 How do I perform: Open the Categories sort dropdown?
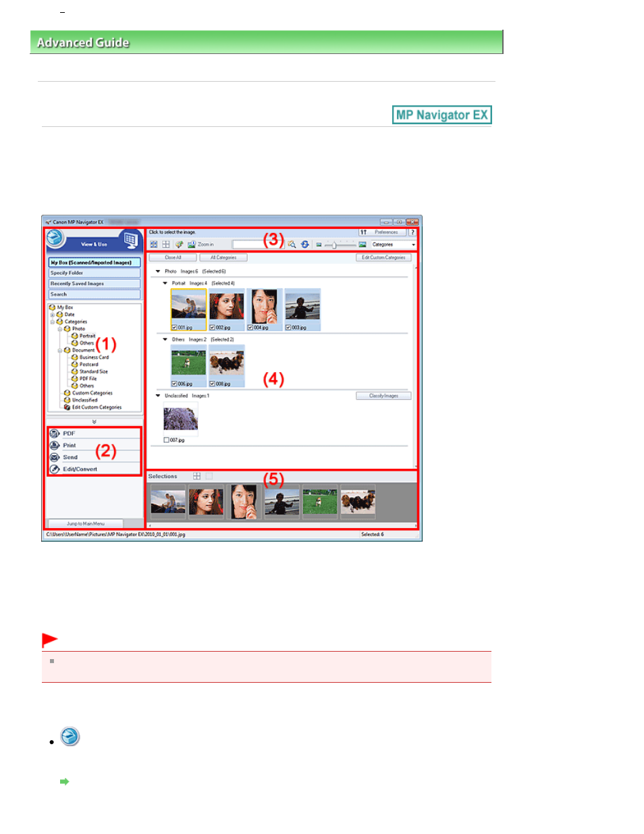394,244
